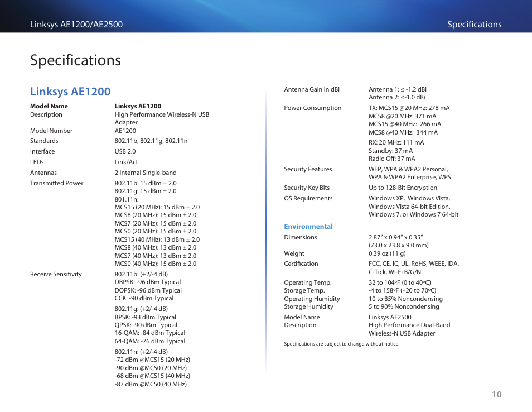Click the 'Dimensions' label

[x=301, y=237]
